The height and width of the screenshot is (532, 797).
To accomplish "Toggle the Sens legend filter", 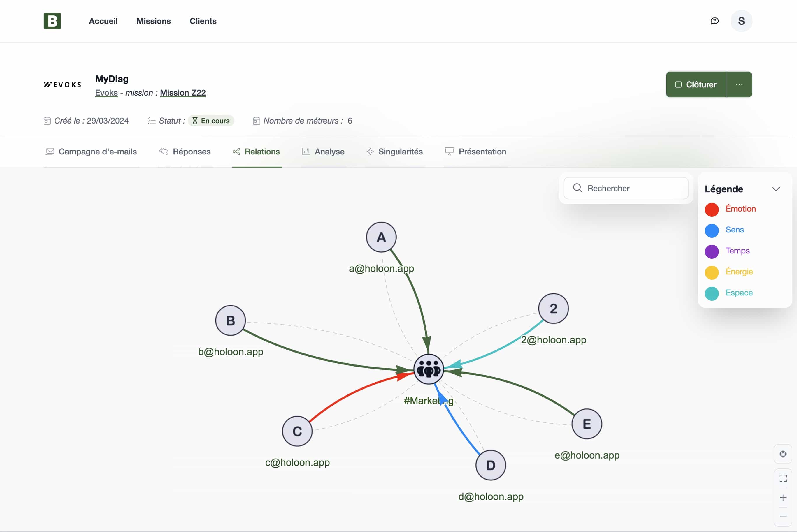I will pos(735,230).
